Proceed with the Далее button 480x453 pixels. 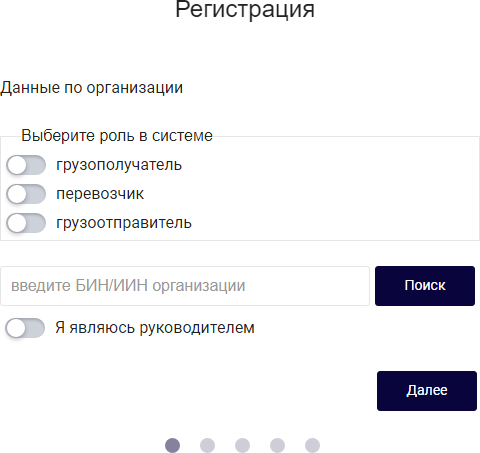(x=427, y=391)
